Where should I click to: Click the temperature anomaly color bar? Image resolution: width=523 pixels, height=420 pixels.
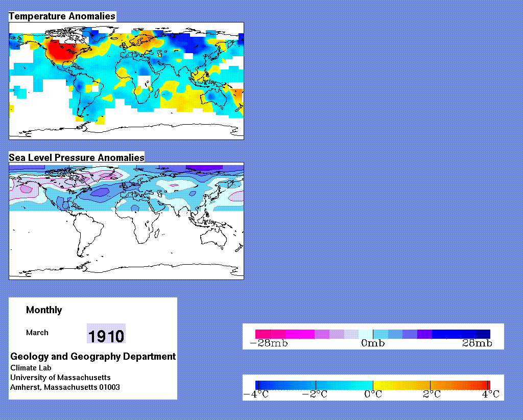373,385
